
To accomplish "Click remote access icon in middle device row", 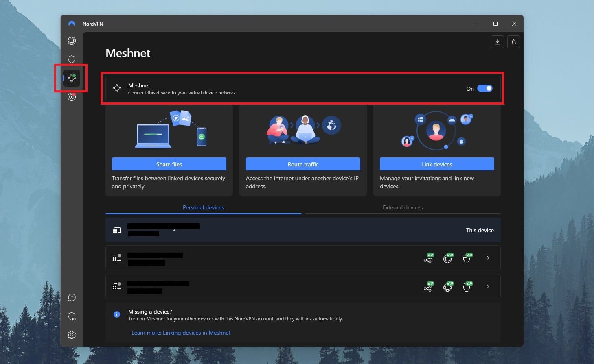I will (x=467, y=258).
